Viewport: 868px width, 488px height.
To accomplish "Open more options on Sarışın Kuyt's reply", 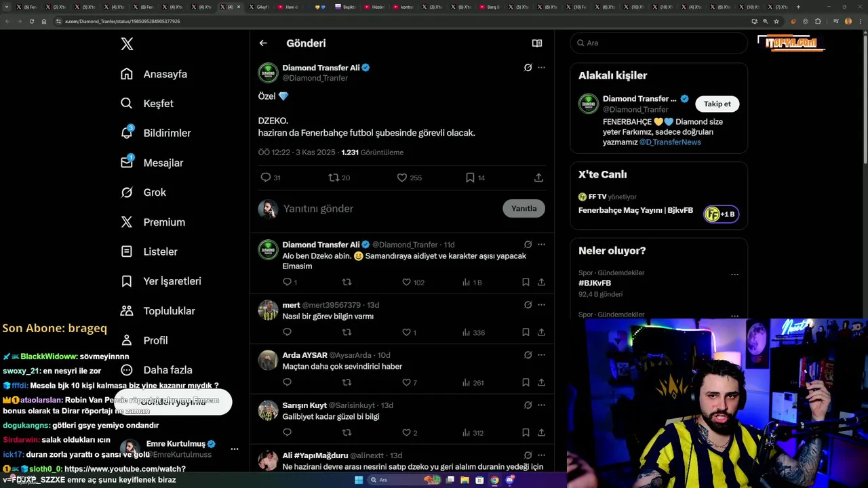I will click(541, 405).
